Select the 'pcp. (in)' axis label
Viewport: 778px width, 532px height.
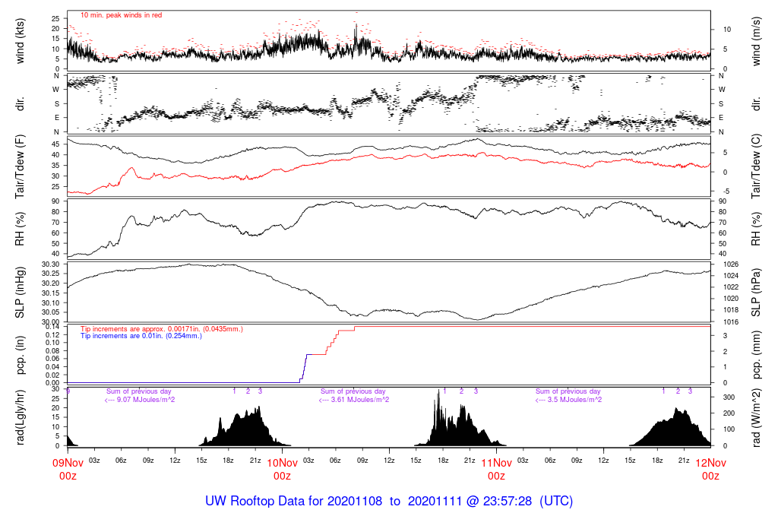coord(21,356)
